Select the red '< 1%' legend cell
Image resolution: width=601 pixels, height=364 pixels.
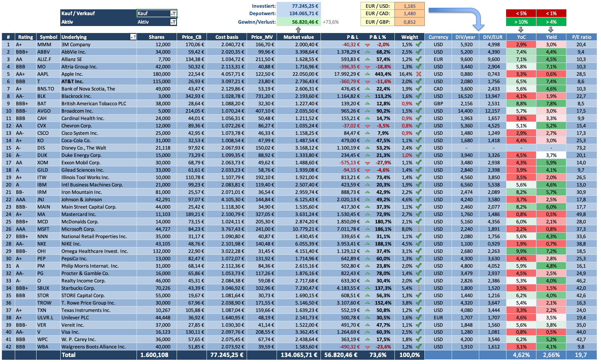coord(551,14)
